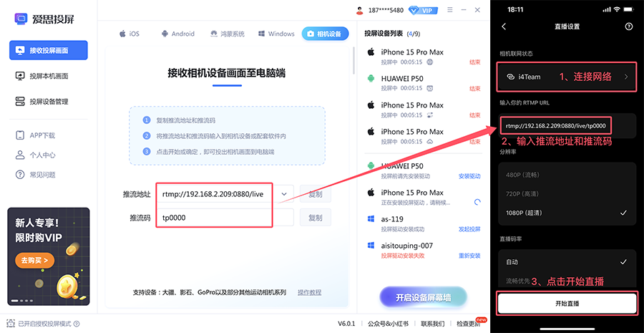Image resolution: width=644 pixels, height=333 pixels.
Task: Click the user avatar icon beside 187****5480
Action: tap(359, 10)
